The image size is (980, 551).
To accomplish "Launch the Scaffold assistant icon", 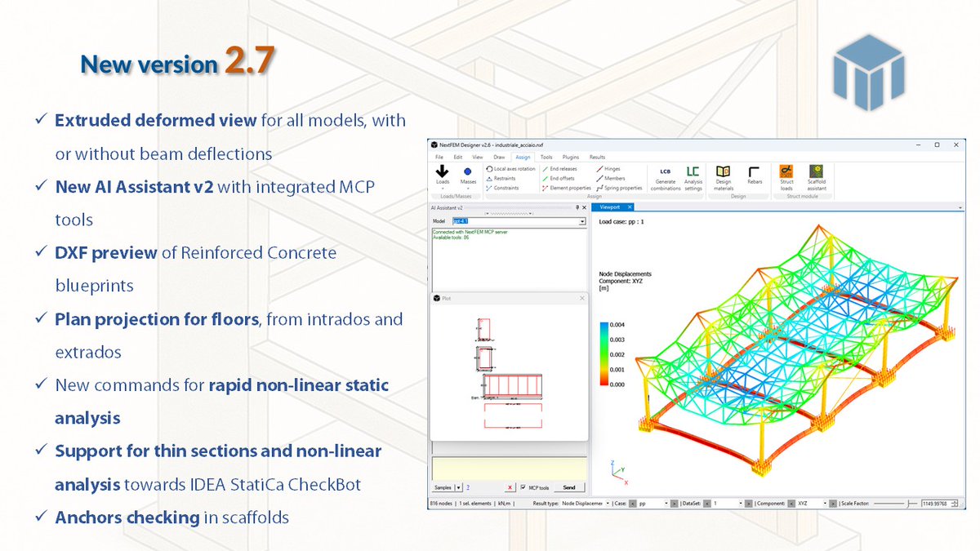I will [817, 177].
